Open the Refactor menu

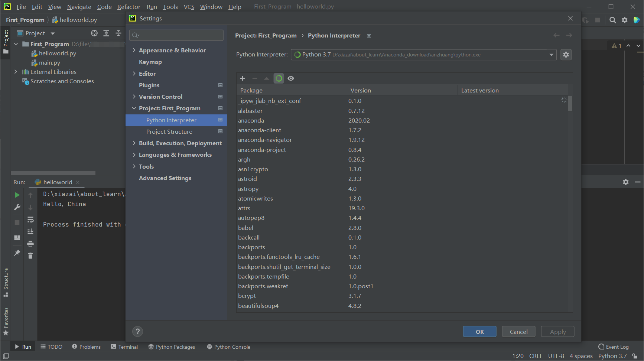(x=129, y=7)
